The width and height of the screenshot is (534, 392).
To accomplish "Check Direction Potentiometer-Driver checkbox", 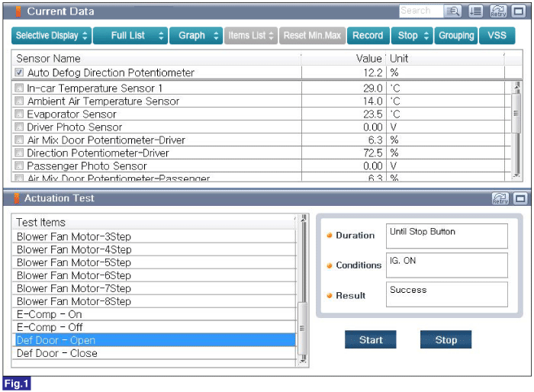I will (x=19, y=153).
